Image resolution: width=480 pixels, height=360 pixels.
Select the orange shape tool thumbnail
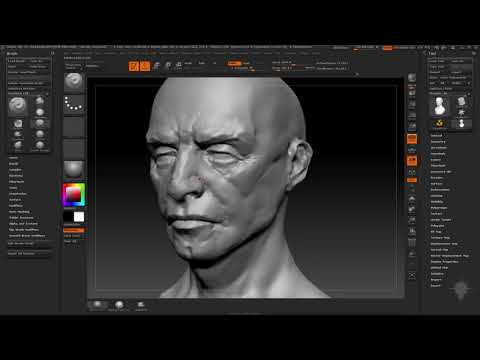click(439, 123)
